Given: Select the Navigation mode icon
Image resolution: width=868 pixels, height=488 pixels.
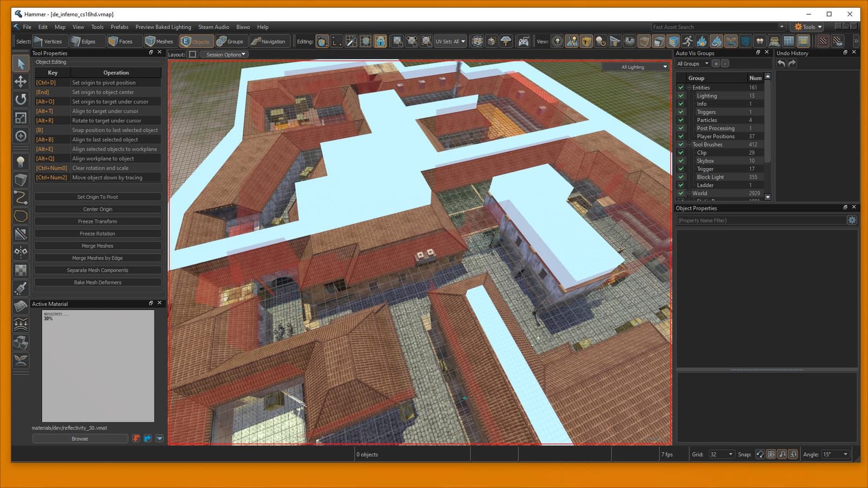Looking at the screenshot, I should coord(268,41).
